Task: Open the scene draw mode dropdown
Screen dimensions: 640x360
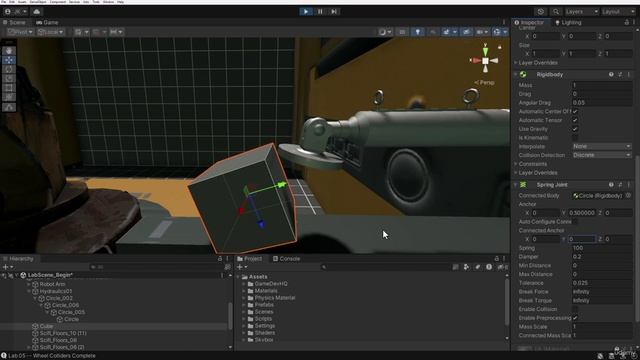Action: (x=385, y=32)
